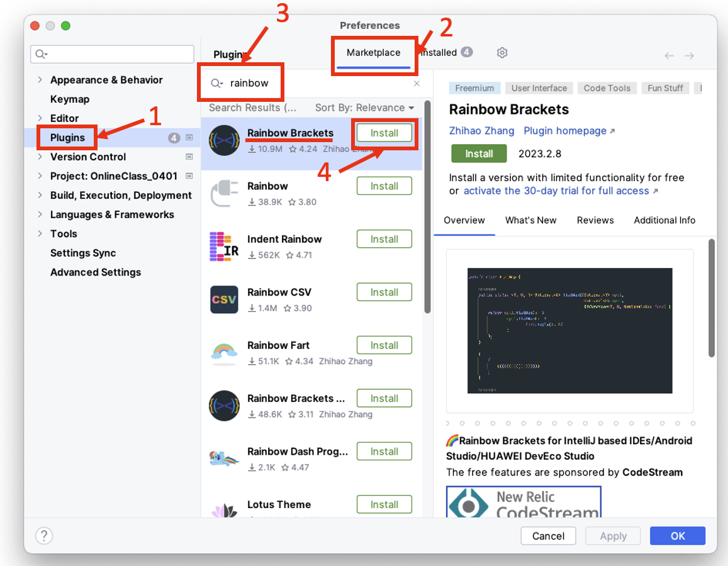Click the search magnifier in plugin search
The width and height of the screenshot is (728, 566).
coord(217,84)
